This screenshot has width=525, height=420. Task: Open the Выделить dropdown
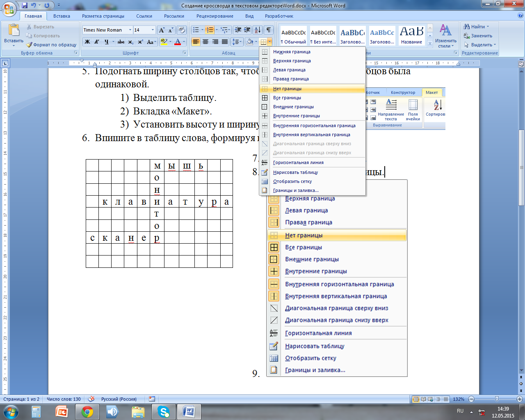coord(480,45)
